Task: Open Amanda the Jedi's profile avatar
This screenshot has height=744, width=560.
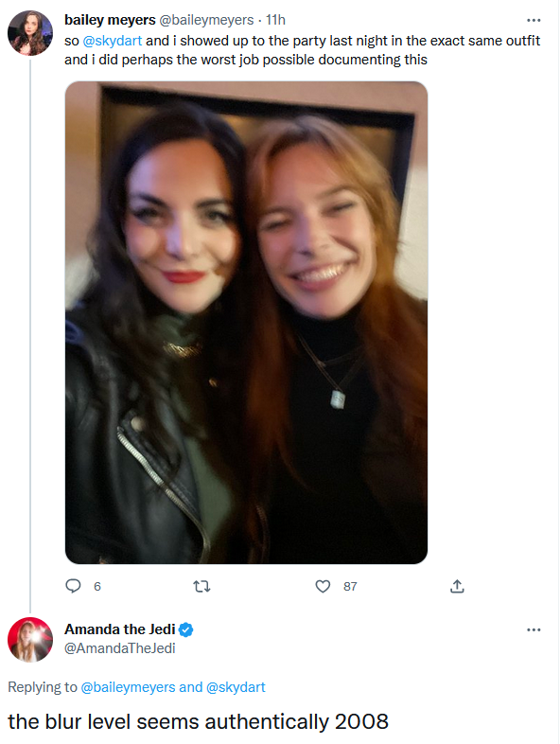Action: point(30,639)
